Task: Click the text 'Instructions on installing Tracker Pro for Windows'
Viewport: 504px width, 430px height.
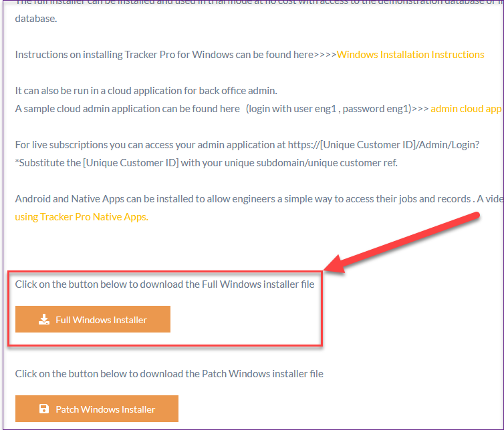Action: [x=124, y=55]
